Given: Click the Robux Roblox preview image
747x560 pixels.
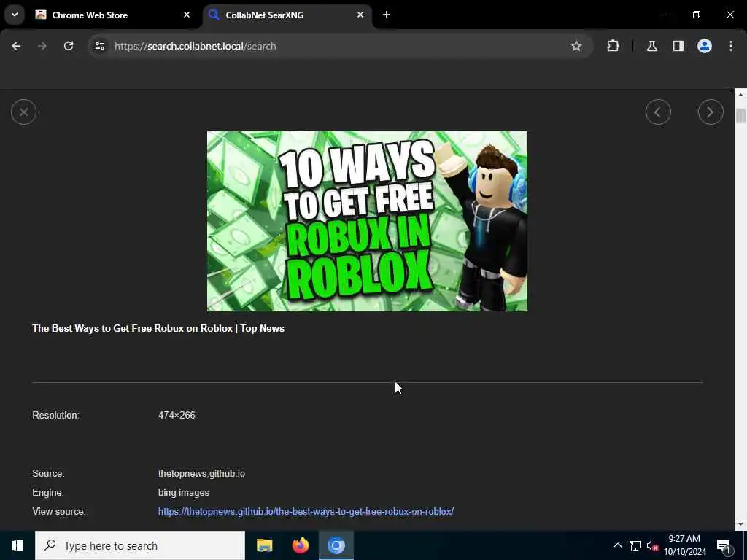Looking at the screenshot, I should tap(367, 222).
